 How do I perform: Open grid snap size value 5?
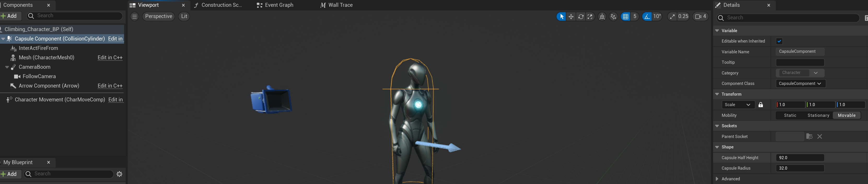tap(635, 16)
